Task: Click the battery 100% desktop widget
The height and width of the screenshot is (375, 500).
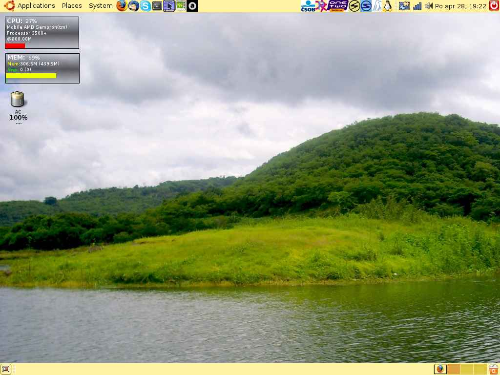Action: click(18, 107)
